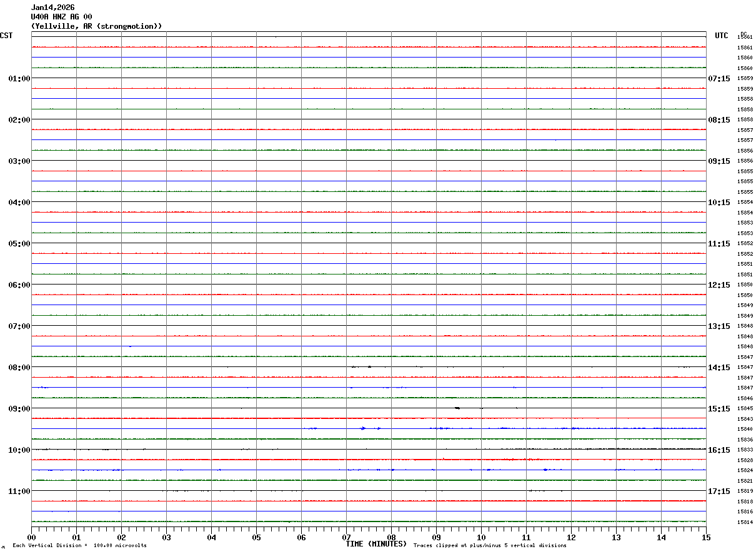The image size is (756, 554).
Task: Click the 13:15 UTC time label
Action: point(719,326)
